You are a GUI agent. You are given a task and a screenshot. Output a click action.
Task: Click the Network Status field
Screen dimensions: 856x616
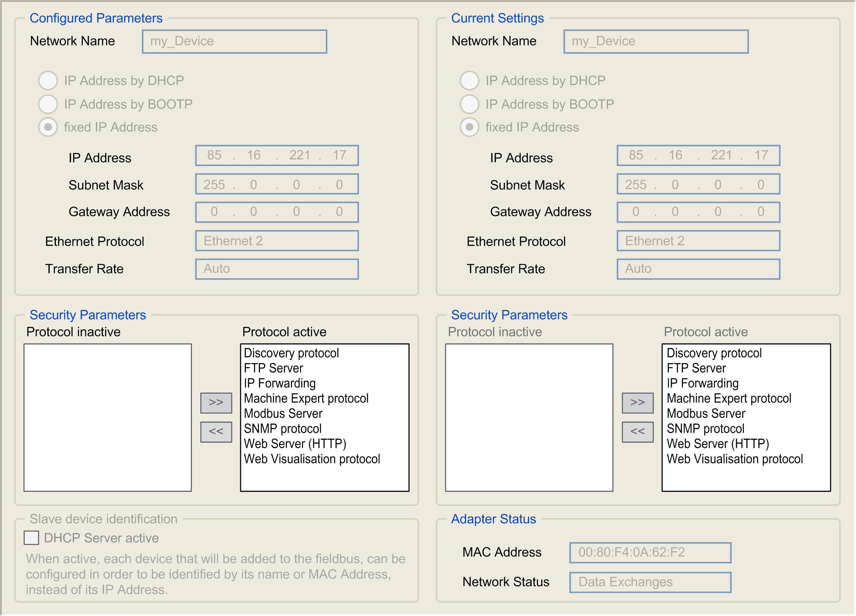pos(650,582)
